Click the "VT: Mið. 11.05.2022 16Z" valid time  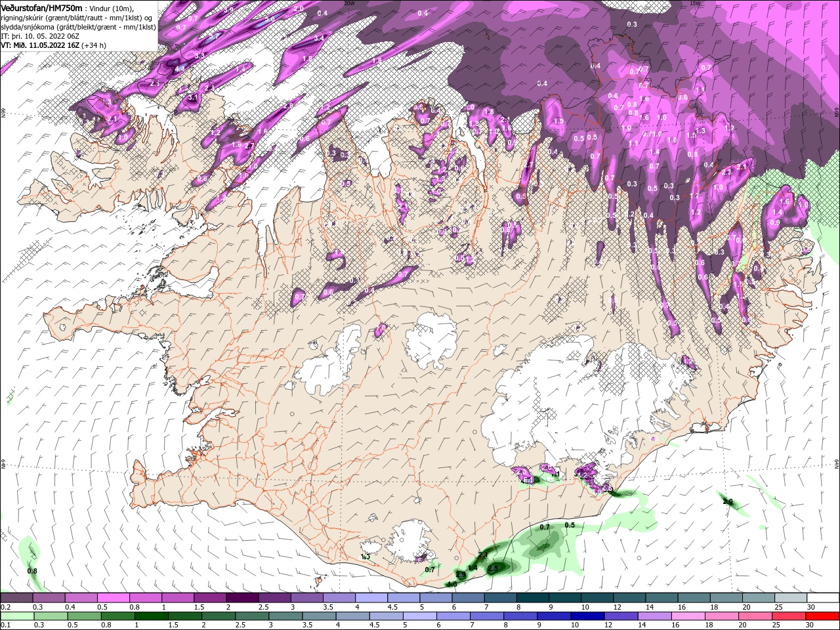click(x=39, y=45)
